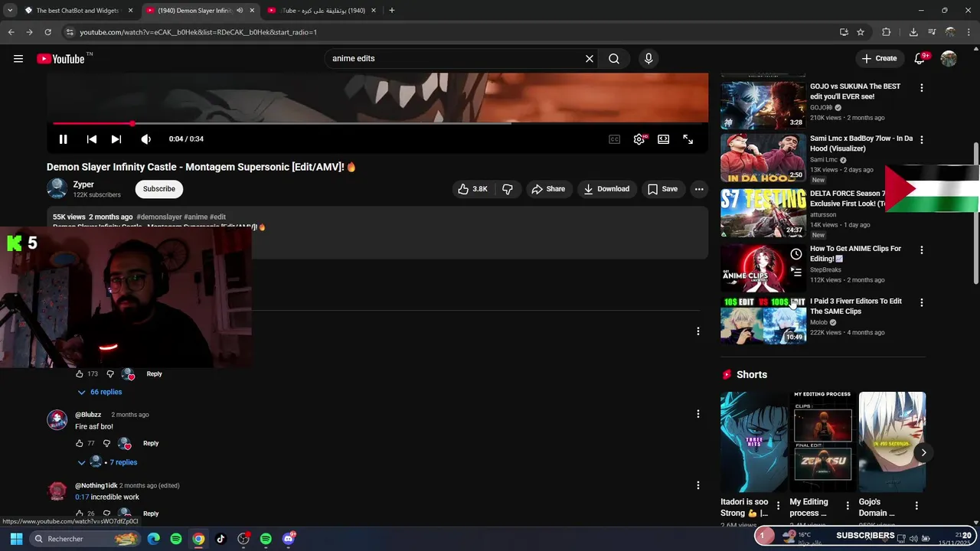Like the video with 3.8K likes
980x551 pixels.
click(x=473, y=189)
